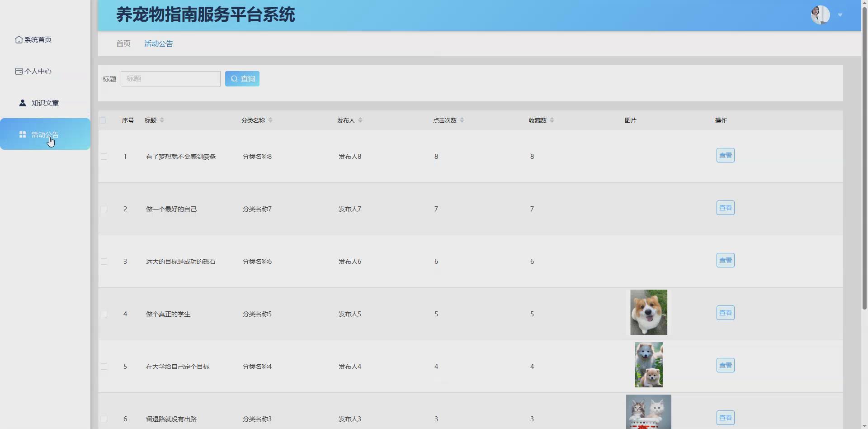
Task: Click title text 留退路就没有出路
Action: pos(171,419)
